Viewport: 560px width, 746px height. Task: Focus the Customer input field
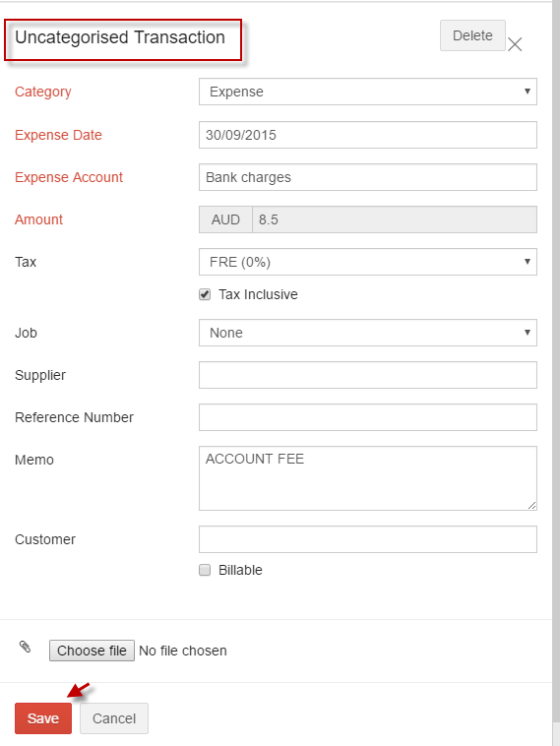point(368,539)
